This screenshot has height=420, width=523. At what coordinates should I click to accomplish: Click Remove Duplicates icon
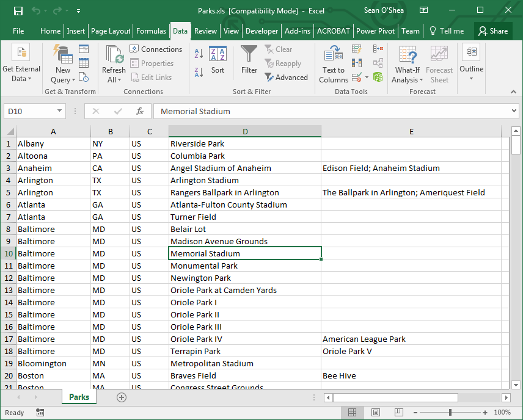pos(357,63)
